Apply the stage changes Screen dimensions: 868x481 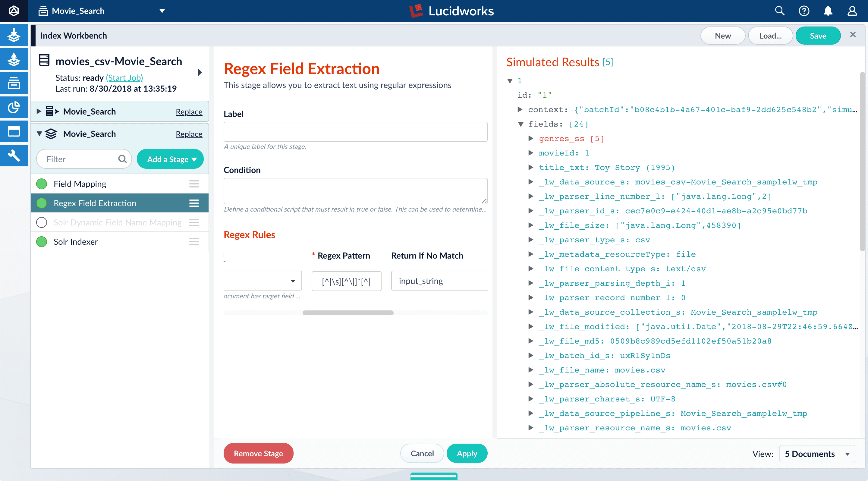467,453
